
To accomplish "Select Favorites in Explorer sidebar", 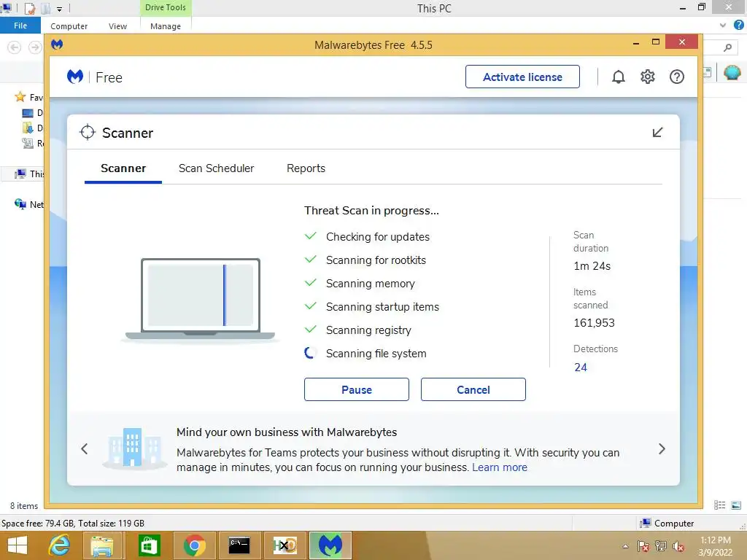I will coord(29,97).
